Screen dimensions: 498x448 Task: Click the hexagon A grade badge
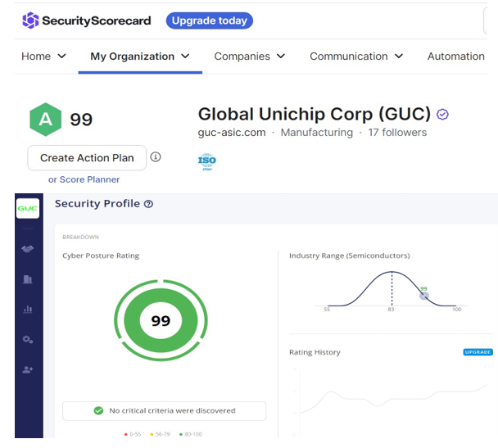(x=46, y=120)
